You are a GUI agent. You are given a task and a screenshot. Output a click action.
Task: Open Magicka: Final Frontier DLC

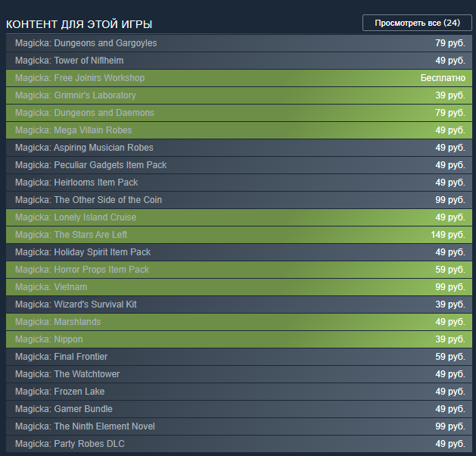239,357
